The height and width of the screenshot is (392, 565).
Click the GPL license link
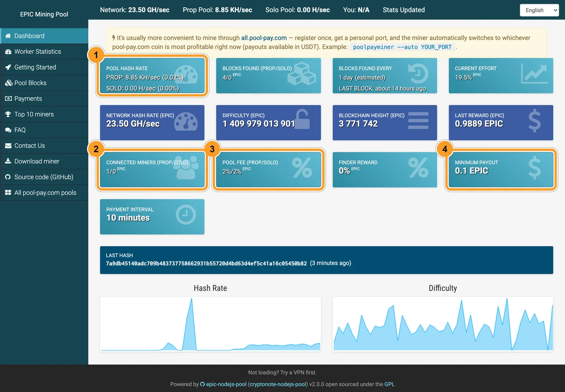coord(389,384)
